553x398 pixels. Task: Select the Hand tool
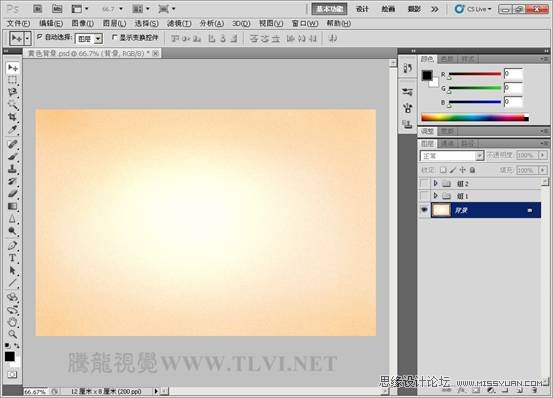[13, 322]
